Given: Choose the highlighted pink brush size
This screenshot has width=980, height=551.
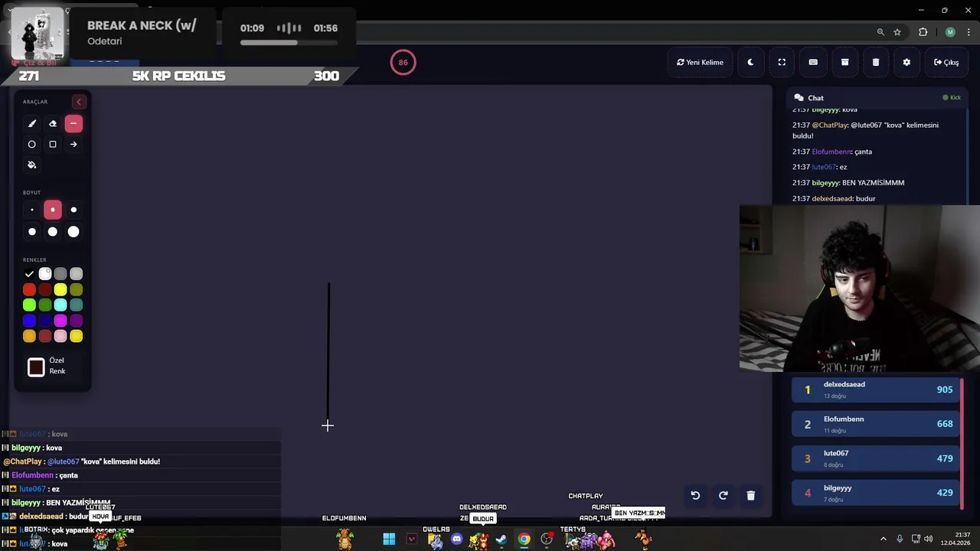Looking at the screenshot, I should tap(53, 210).
